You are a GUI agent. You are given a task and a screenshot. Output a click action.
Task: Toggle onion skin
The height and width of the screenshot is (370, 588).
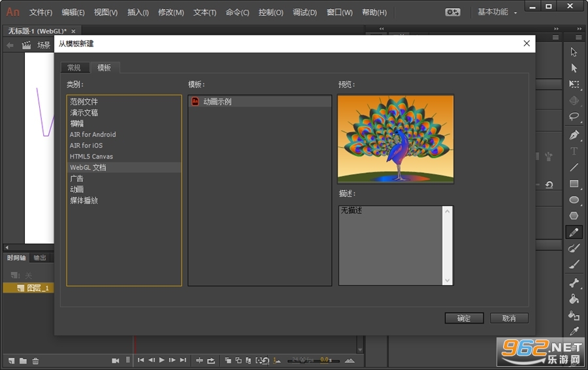pos(228,360)
